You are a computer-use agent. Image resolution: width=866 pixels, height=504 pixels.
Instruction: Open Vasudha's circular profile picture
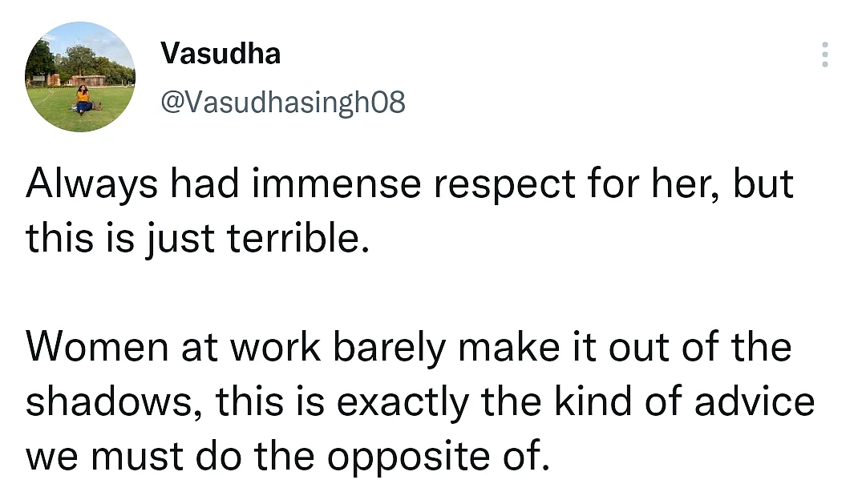(80, 77)
